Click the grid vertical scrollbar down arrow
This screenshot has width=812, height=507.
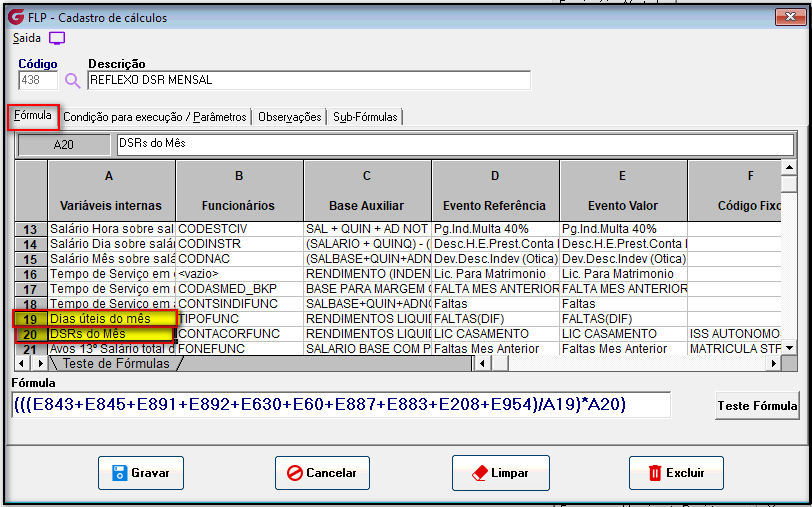click(x=789, y=349)
